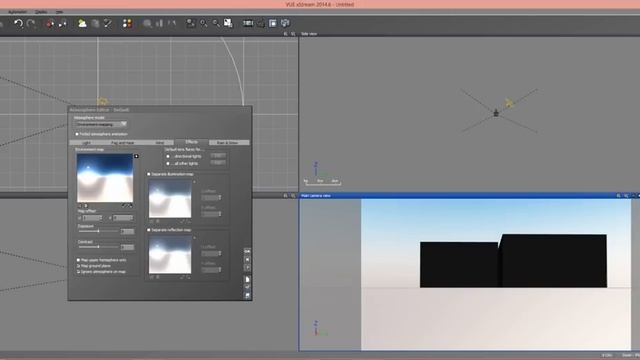Click the reflection map thumbnail preview
640x360 pixels.
coord(170,255)
